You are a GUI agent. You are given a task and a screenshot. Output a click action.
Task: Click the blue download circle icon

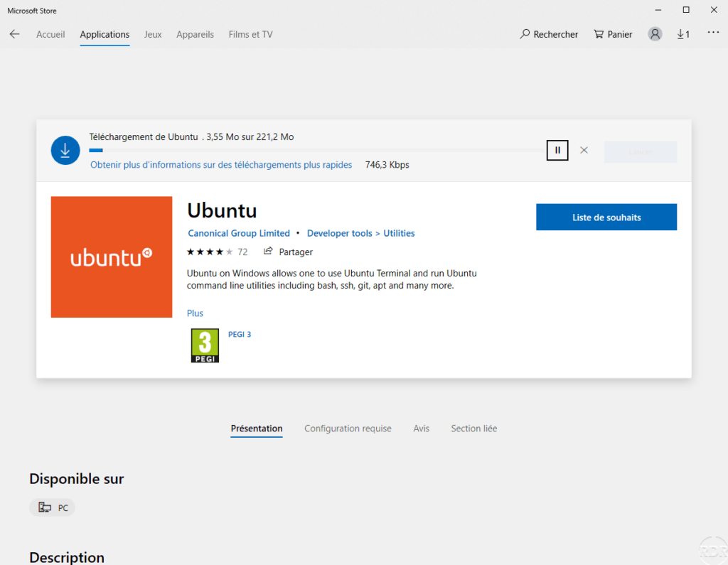(65, 151)
